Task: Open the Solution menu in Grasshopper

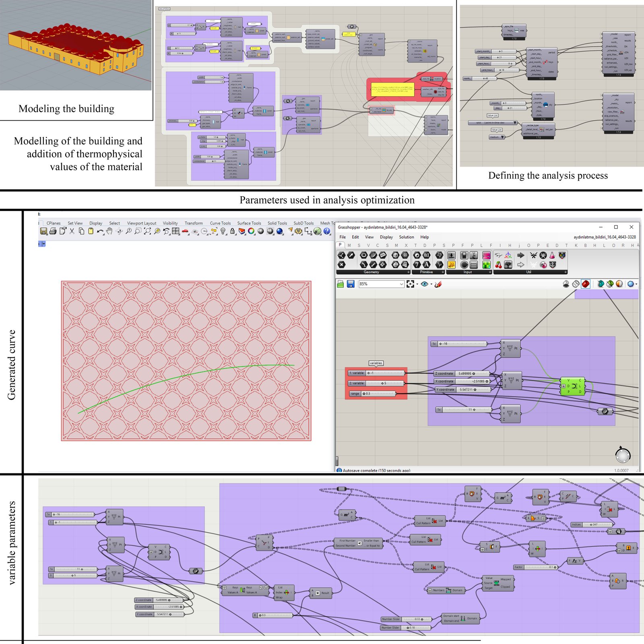Action: coord(406,237)
